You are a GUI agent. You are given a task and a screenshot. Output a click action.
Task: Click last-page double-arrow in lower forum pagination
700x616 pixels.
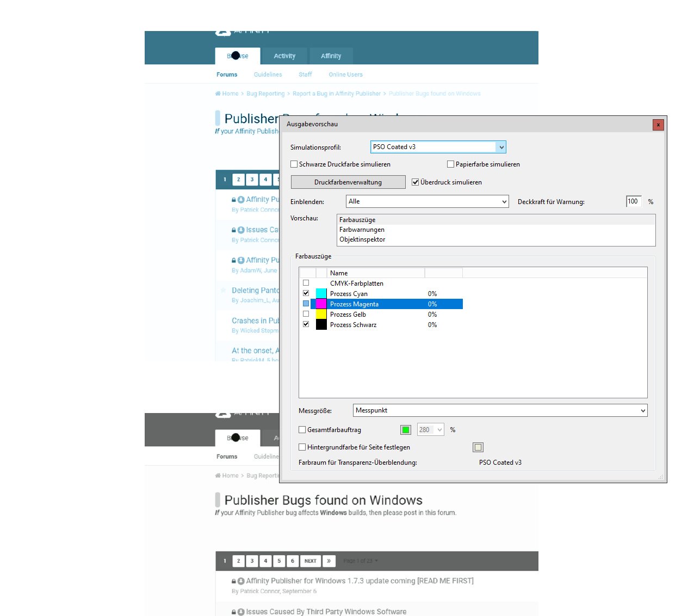[x=329, y=561]
